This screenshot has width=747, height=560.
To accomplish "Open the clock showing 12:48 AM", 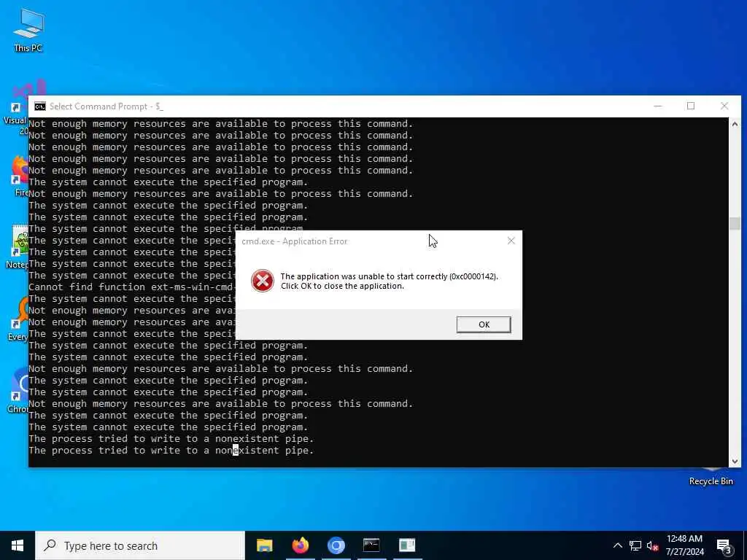I will (x=684, y=545).
